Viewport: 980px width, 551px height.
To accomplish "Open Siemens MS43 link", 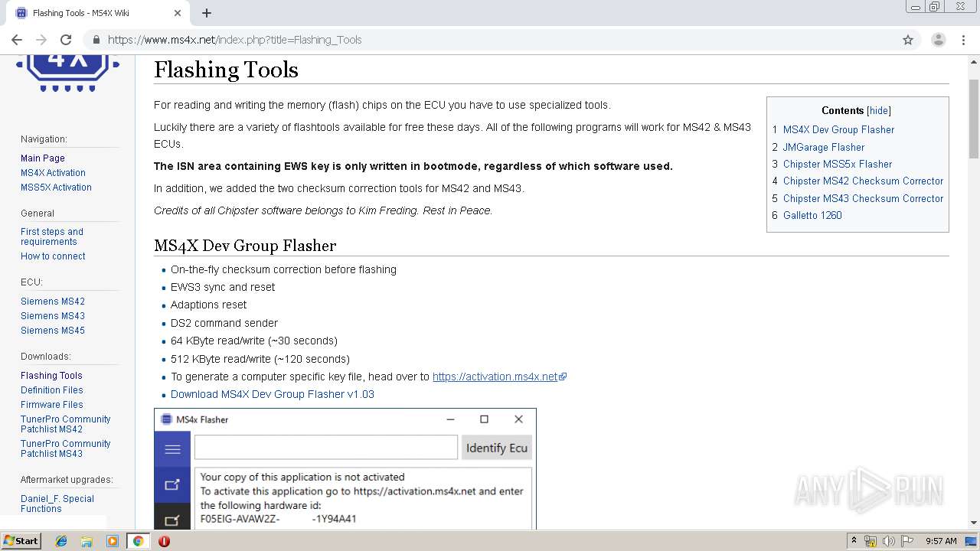I will (x=53, y=316).
